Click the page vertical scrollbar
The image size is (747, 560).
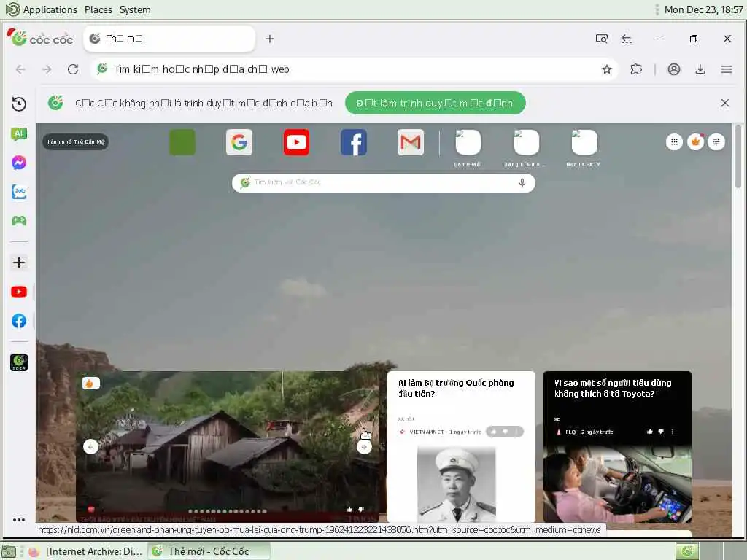pyautogui.click(x=738, y=156)
